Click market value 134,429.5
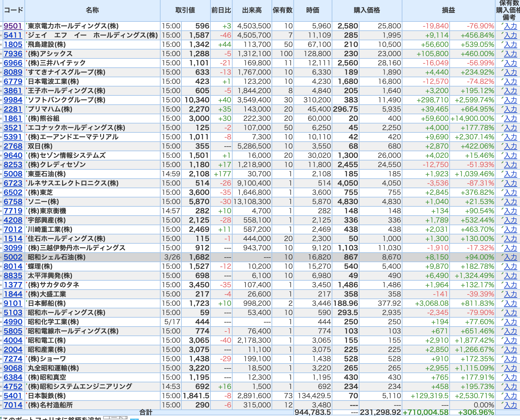The width and height of the screenshot is (520, 420). click(x=314, y=396)
